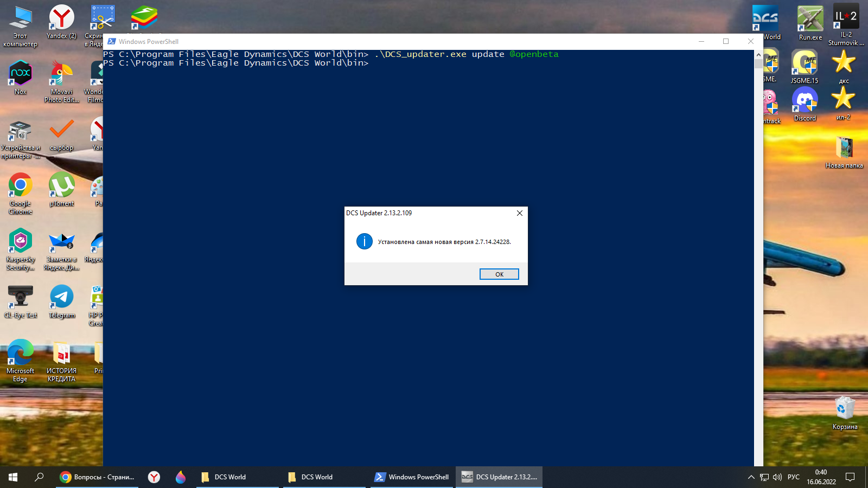
Task: Click the blue information icon in dialog
Action: [365, 241]
